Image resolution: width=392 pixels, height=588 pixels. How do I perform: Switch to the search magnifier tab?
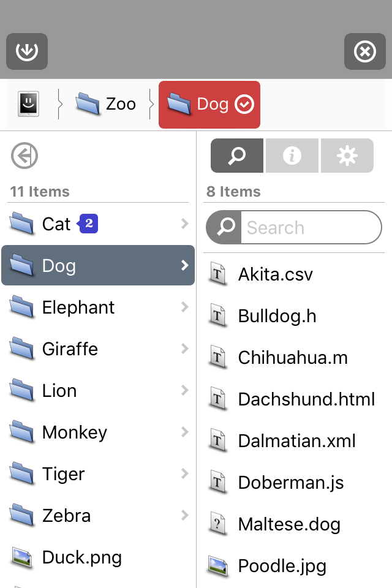click(x=237, y=156)
